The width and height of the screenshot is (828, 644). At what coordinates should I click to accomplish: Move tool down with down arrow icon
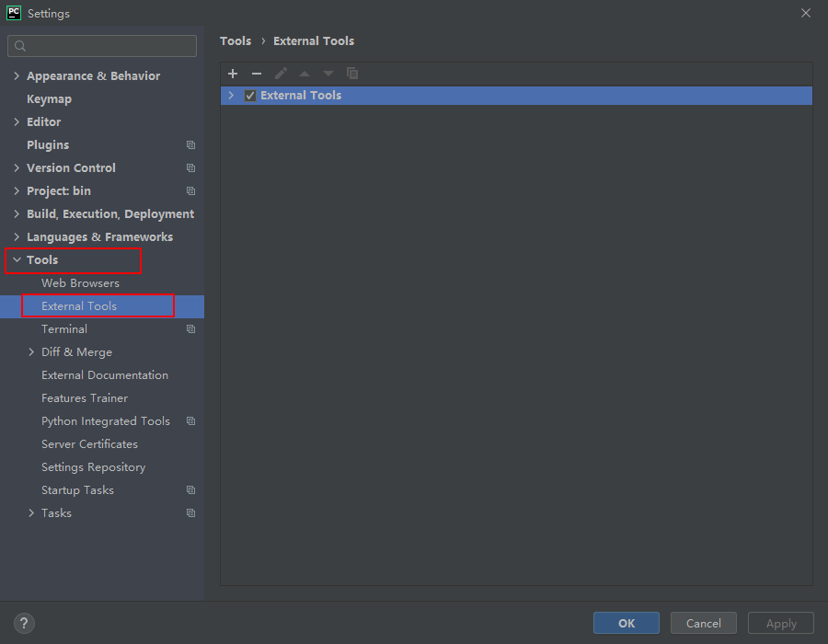(328, 74)
